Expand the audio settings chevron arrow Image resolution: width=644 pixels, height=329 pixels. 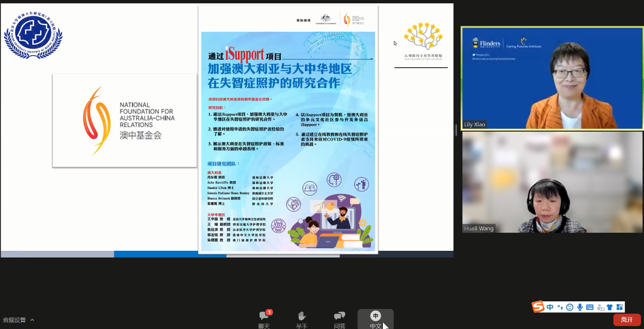coord(32,320)
